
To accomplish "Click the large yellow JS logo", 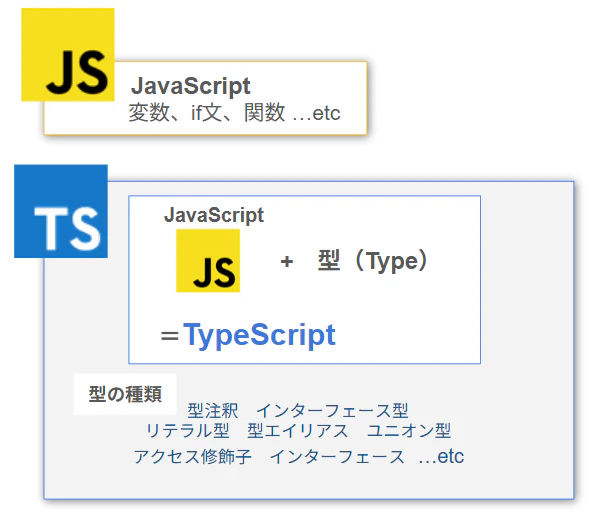I will click(68, 55).
